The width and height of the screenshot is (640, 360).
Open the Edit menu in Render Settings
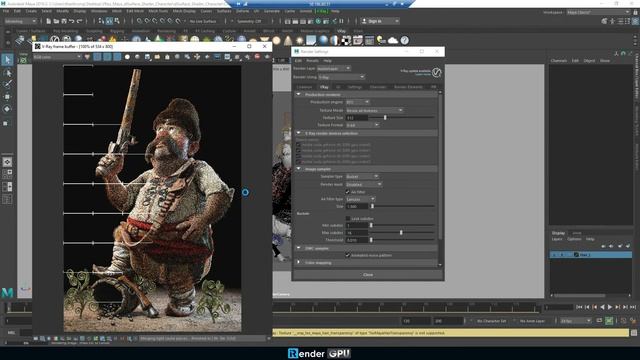298,61
